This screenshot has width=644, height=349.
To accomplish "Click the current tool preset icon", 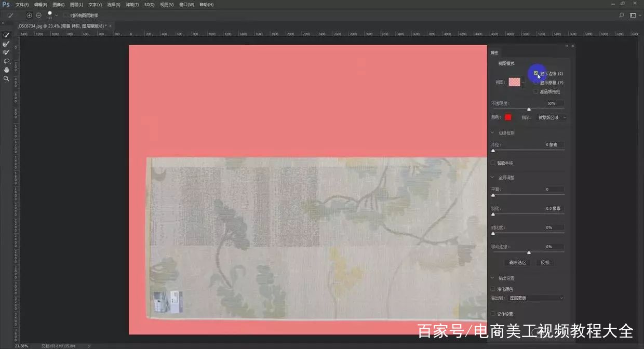I will [10, 16].
